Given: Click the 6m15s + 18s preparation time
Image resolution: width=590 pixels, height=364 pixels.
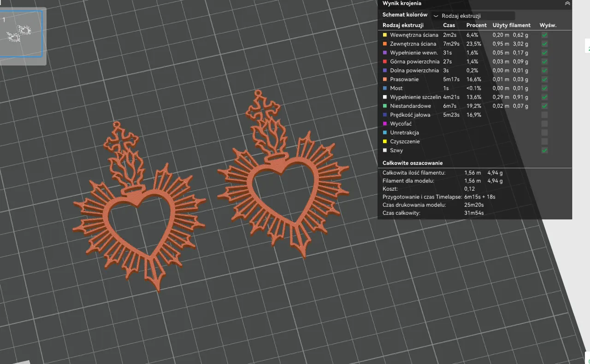Looking at the screenshot, I should pos(480,197).
